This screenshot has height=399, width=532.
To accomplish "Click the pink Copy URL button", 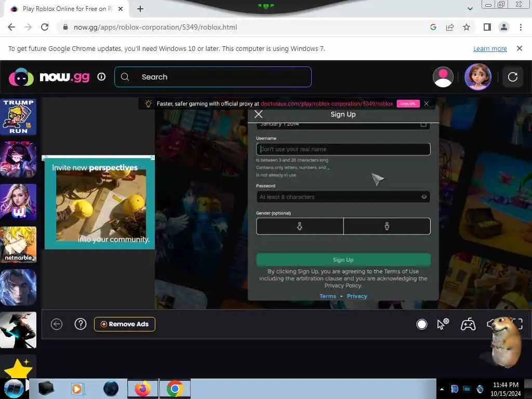I will (x=408, y=104).
